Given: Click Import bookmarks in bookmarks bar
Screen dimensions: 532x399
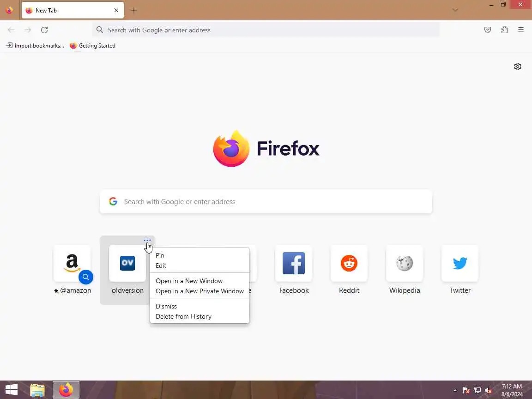Looking at the screenshot, I should coord(35,45).
